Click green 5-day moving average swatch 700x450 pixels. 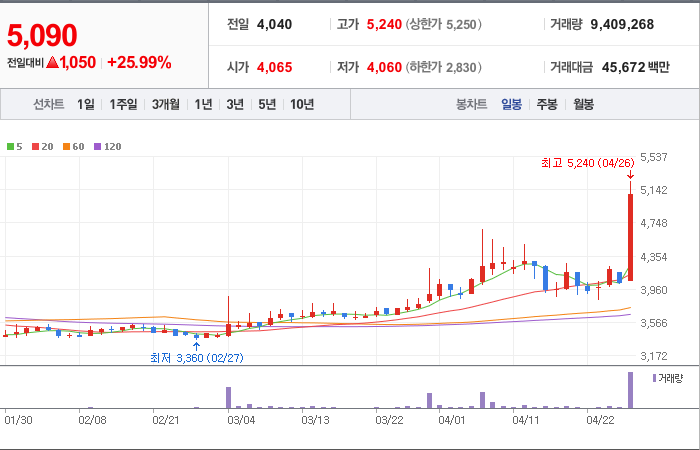(x=10, y=146)
